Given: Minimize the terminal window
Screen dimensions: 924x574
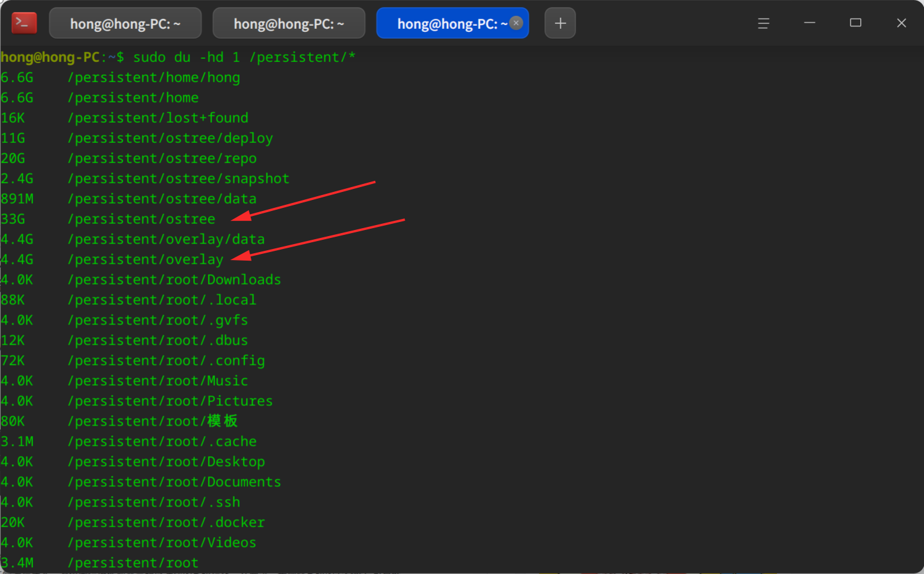Looking at the screenshot, I should tap(809, 23).
